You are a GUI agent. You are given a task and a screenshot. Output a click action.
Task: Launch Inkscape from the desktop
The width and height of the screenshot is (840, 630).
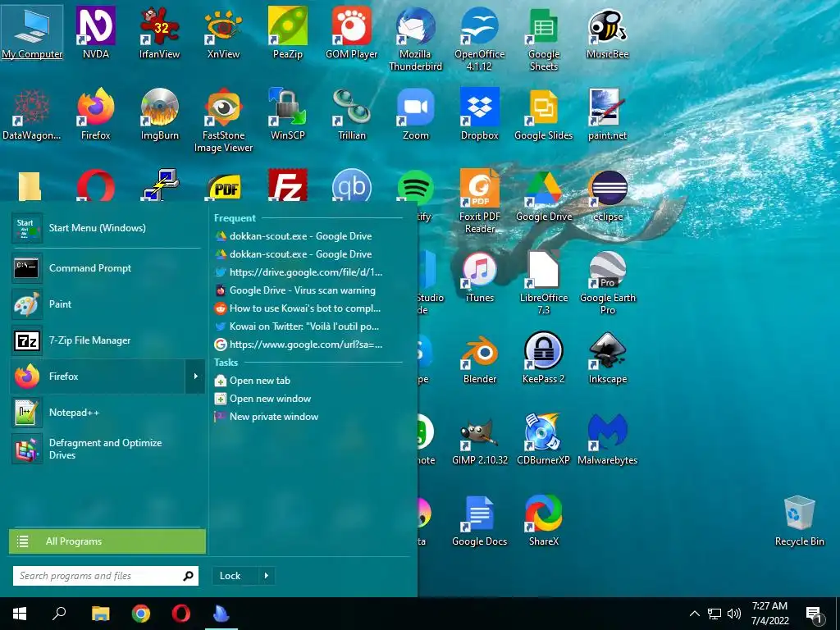point(608,358)
